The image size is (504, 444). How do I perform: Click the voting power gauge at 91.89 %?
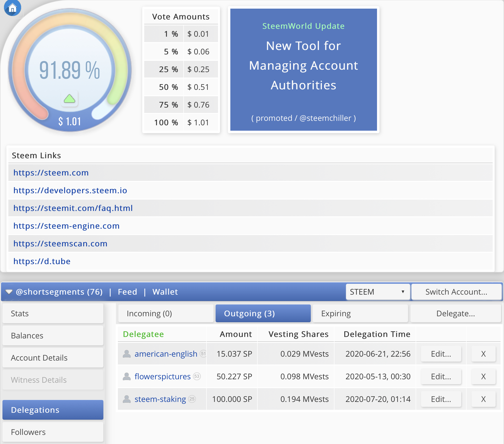pos(70,70)
